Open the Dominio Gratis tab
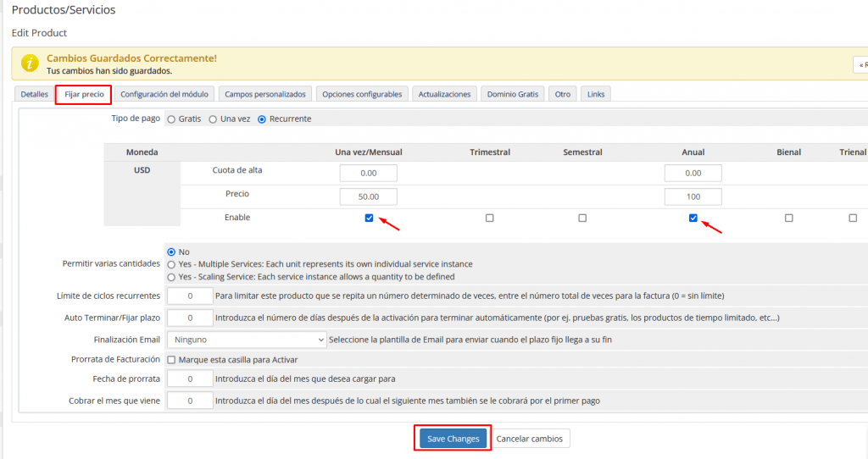This screenshot has height=459, width=868. click(x=513, y=94)
